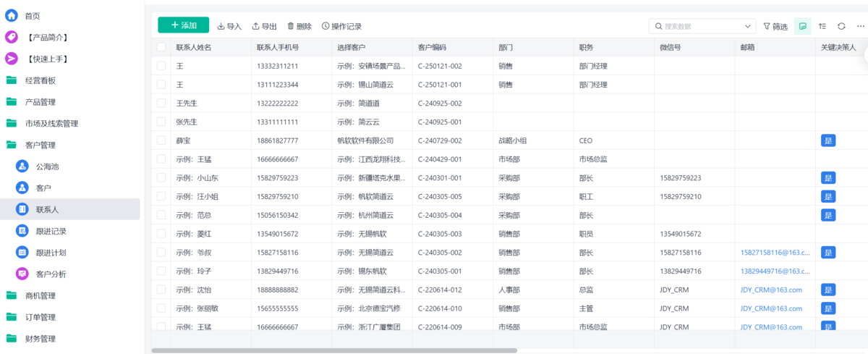
Task: Open the search box dropdown arrow
Action: pyautogui.click(x=748, y=26)
